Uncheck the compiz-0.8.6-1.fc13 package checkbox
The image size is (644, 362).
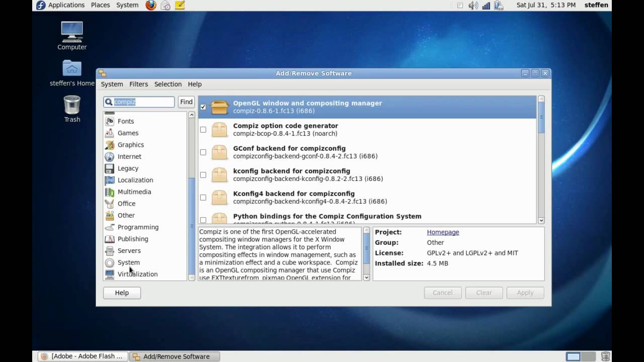pyautogui.click(x=203, y=107)
